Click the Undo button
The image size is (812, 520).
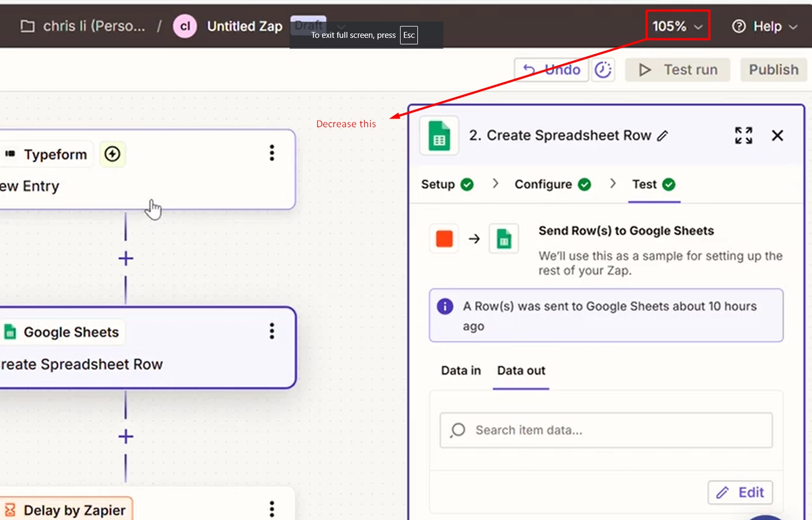552,70
